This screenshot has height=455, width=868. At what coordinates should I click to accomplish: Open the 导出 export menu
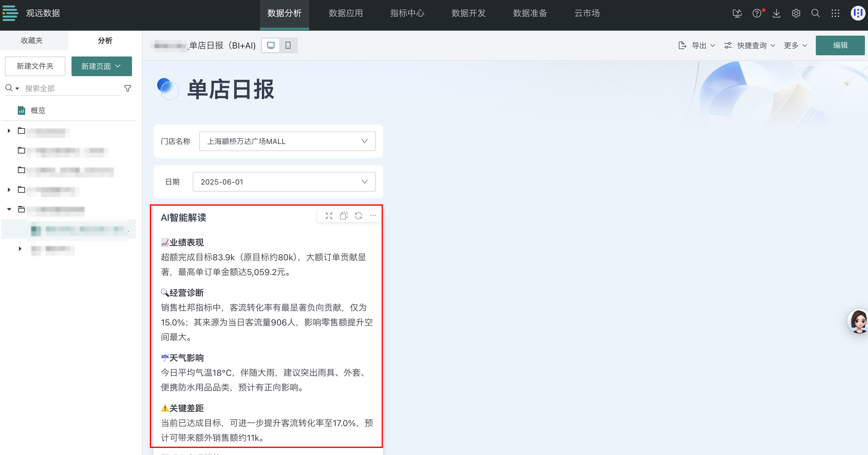click(x=696, y=45)
